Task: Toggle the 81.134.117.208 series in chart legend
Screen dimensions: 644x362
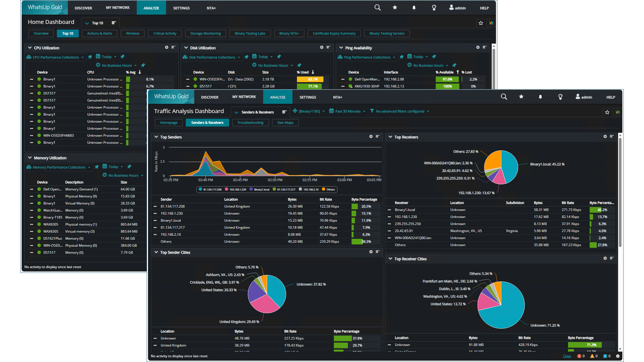Action: coord(210,190)
